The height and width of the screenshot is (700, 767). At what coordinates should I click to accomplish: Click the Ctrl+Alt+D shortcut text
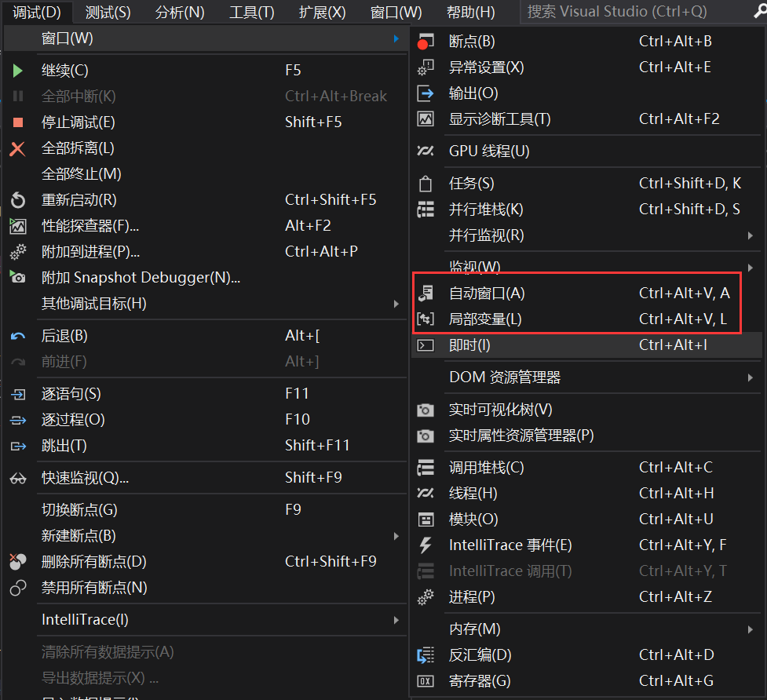pyautogui.click(x=677, y=655)
